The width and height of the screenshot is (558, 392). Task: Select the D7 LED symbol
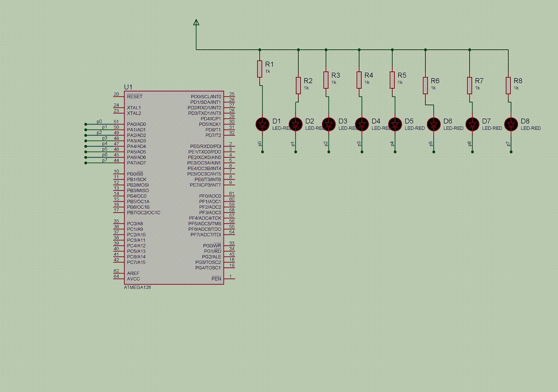tap(472, 125)
